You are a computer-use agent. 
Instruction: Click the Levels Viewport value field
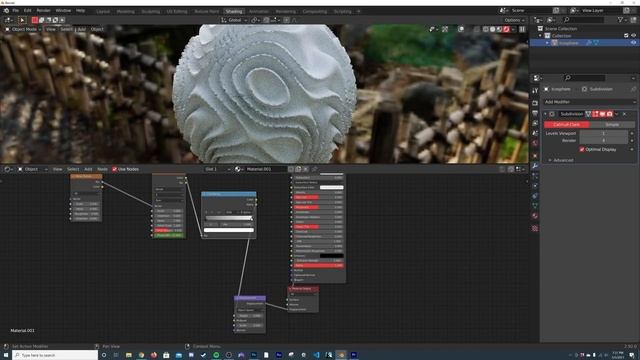[604, 133]
